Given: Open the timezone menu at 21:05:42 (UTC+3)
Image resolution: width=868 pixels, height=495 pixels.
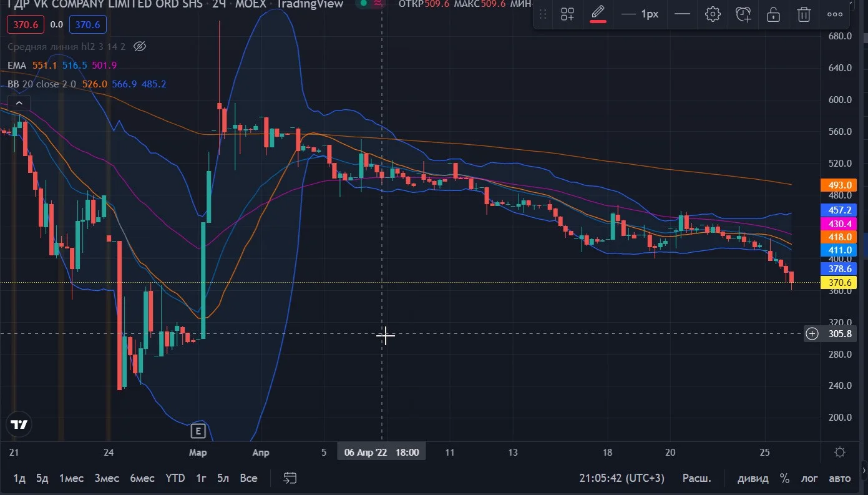Looking at the screenshot, I should pos(622,478).
